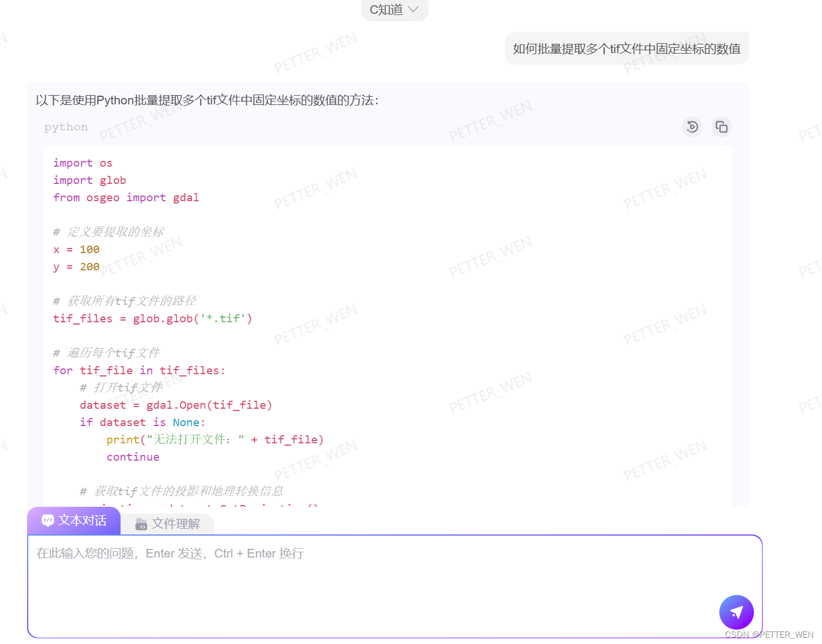The width and height of the screenshot is (822, 644).
Task: Click the regenerate answer icon
Action: click(692, 126)
